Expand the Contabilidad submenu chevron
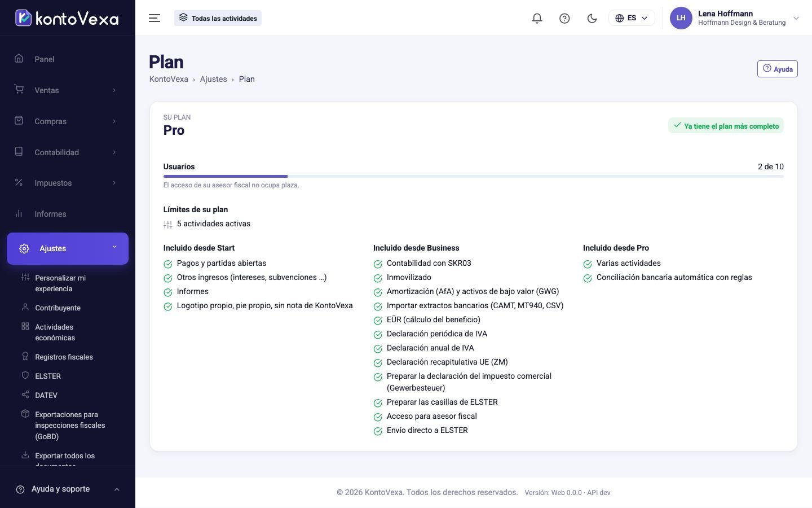This screenshot has width=812, height=508. click(x=114, y=152)
